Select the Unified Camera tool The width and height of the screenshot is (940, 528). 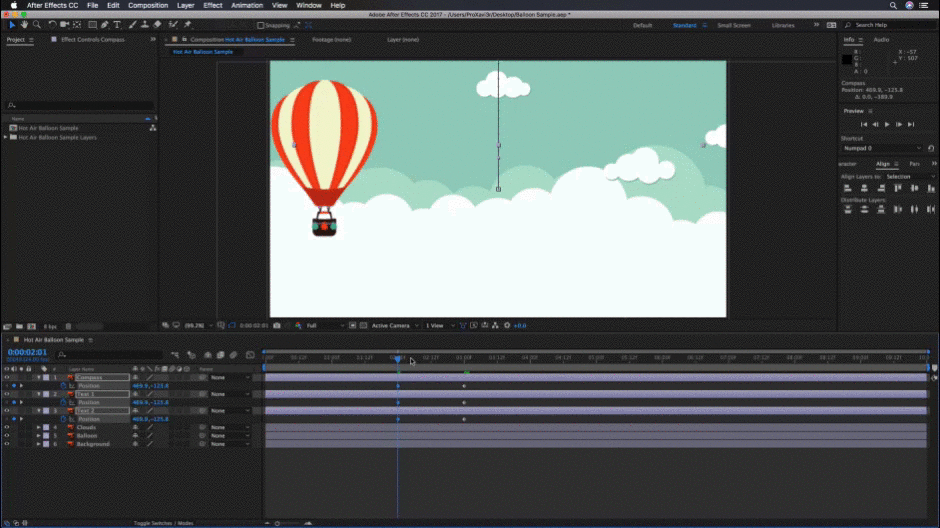pyautogui.click(x=64, y=25)
